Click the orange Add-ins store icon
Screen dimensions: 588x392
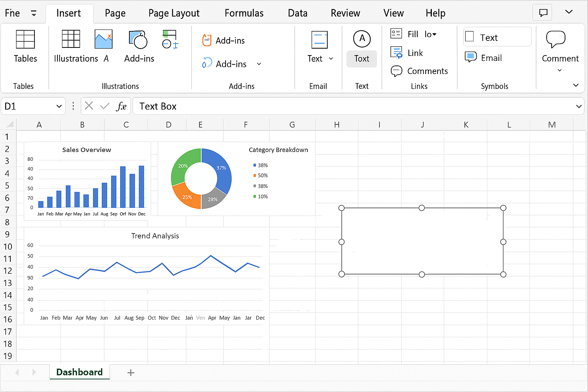[207, 40]
